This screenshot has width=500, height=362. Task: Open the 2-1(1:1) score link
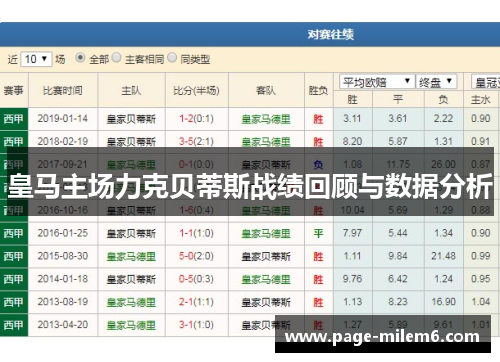196,302
